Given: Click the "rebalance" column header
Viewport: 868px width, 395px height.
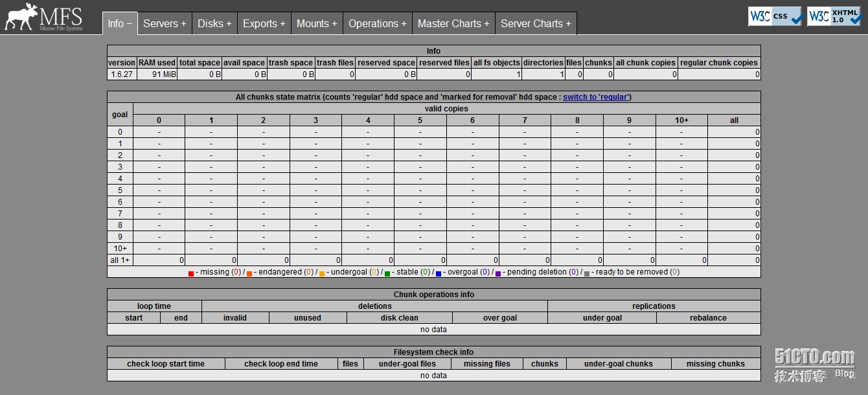Looking at the screenshot, I should click(x=708, y=318).
